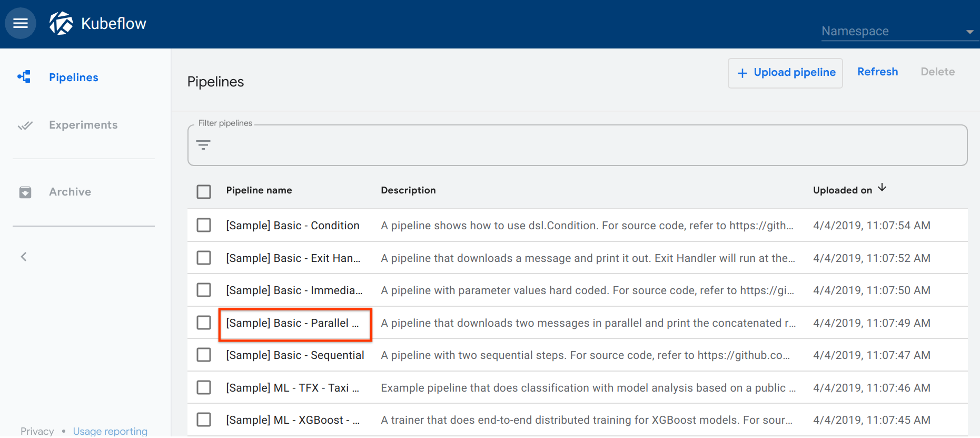Click the Refresh button
The image size is (980, 438).
[x=877, y=72]
